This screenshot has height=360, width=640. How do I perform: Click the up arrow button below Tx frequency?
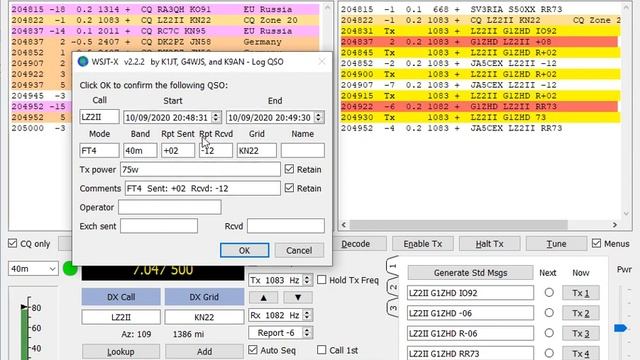[x=263, y=298]
